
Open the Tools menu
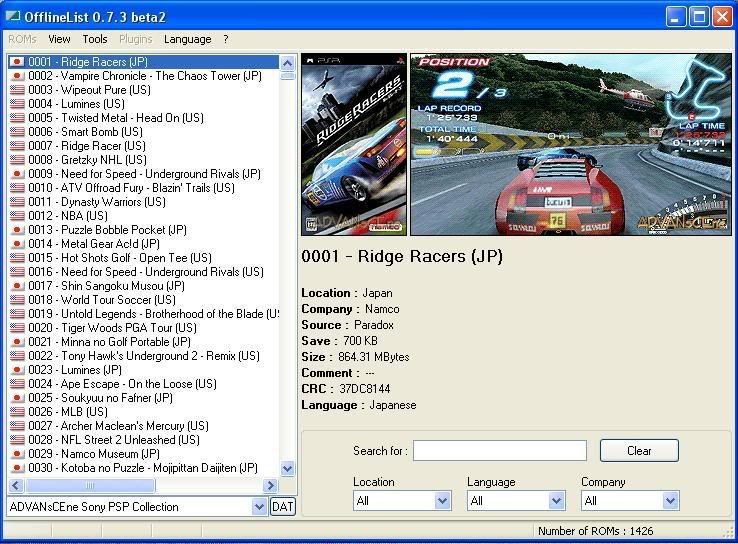pyautogui.click(x=95, y=39)
